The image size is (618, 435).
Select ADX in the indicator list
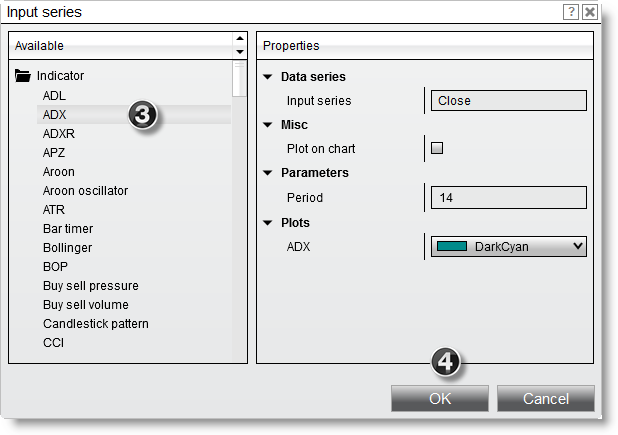[55, 115]
